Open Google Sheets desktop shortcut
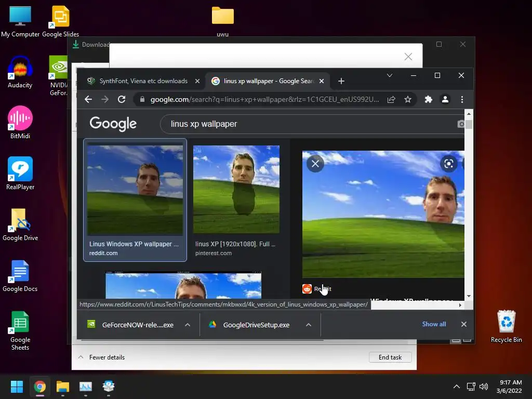532x399 pixels. (20, 330)
